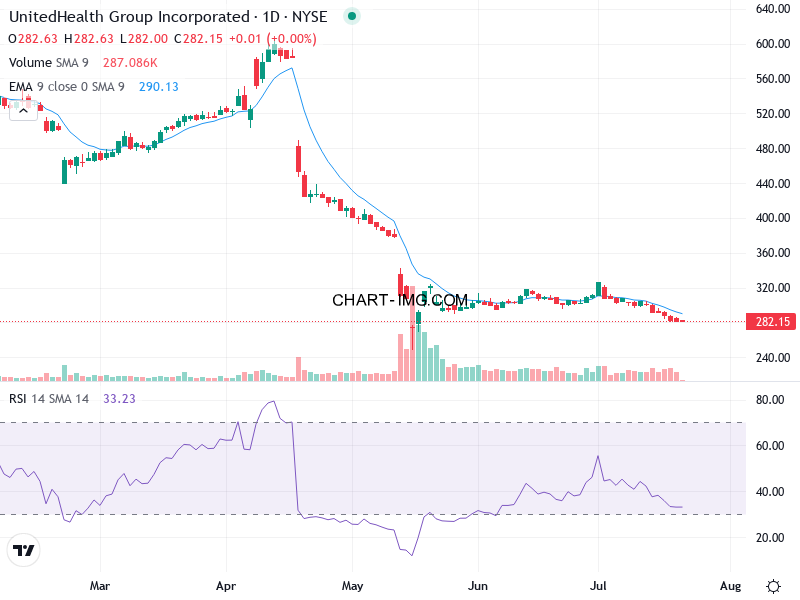Click the Volume SMA 9 legend

pos(48,63)
